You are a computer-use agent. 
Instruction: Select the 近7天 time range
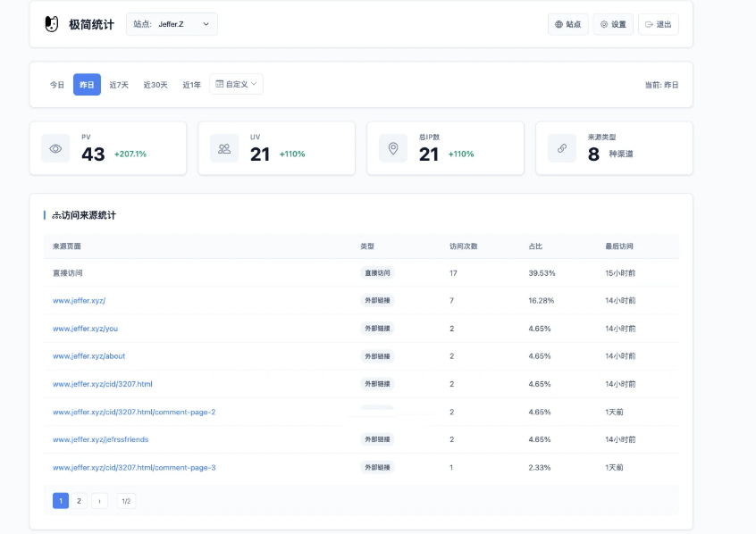pos(119,84)
